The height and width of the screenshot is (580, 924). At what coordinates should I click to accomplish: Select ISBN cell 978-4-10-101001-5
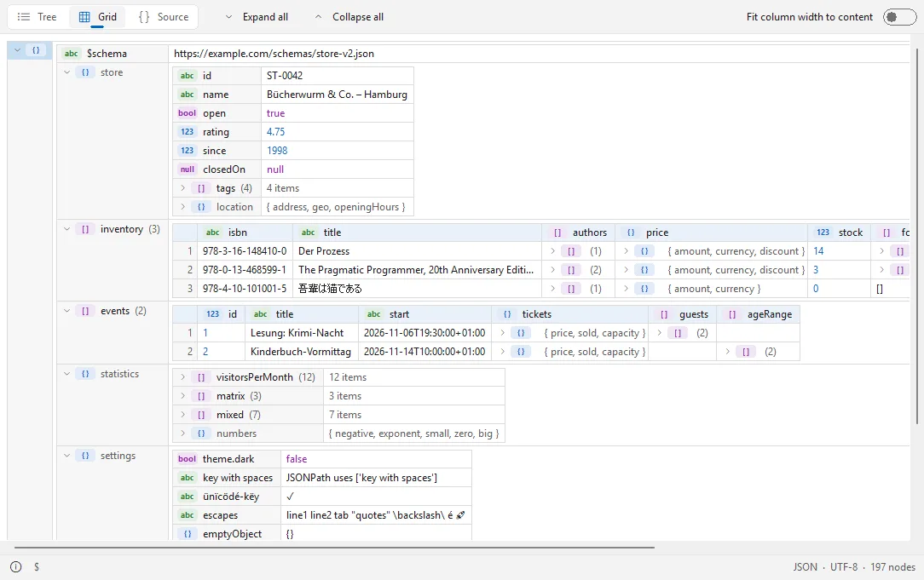point(245,289)
